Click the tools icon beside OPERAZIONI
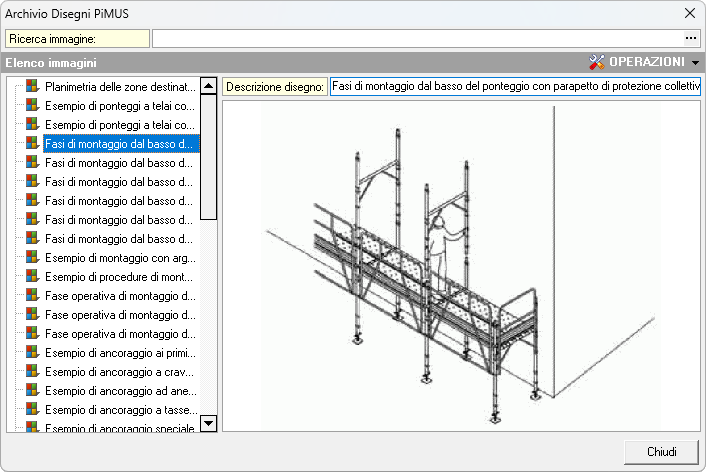Screen dimensions: 706x472 598,62
